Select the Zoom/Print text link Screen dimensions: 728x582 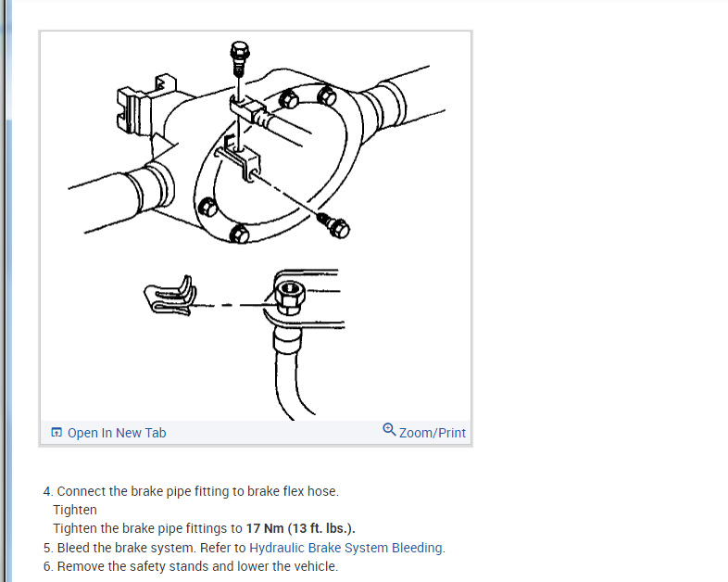pyautogui.click(x=433, y=433)
